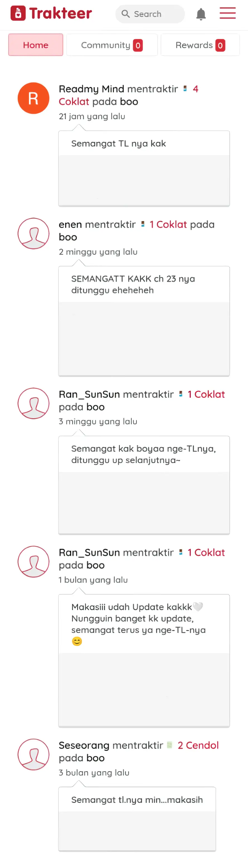The width and height of the screenshot is (248, 868).
Task: Focus the Search input field
Action: coord(150,14)
